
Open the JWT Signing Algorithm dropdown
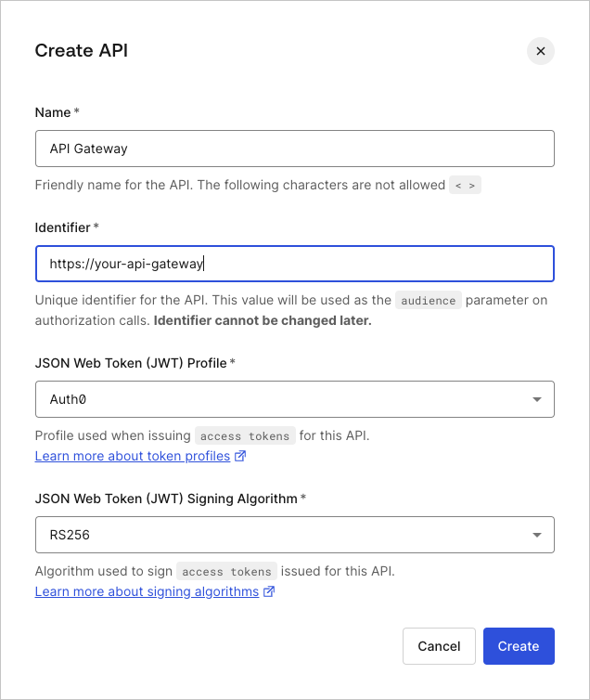[295, 535]
